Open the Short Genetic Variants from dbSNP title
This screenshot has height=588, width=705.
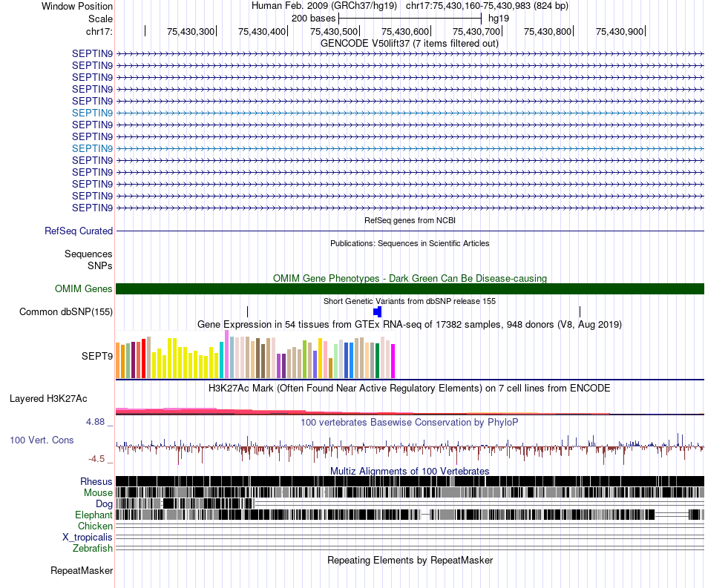tap(410, 301)
